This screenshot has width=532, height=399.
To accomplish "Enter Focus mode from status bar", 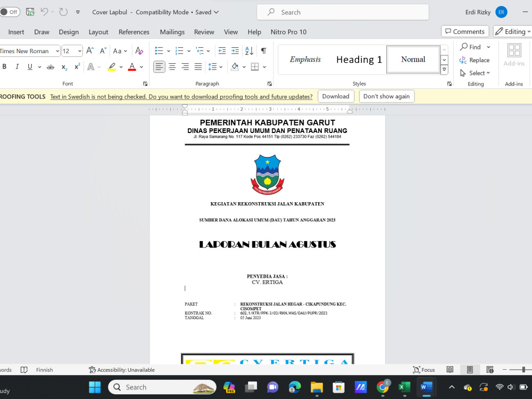I will pos(424,370).
